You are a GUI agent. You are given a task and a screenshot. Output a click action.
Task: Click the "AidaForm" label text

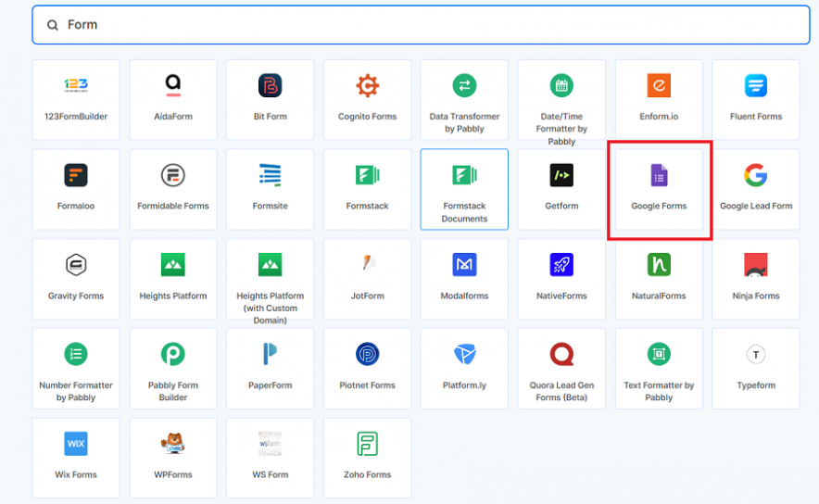click(x=173, y=117)
